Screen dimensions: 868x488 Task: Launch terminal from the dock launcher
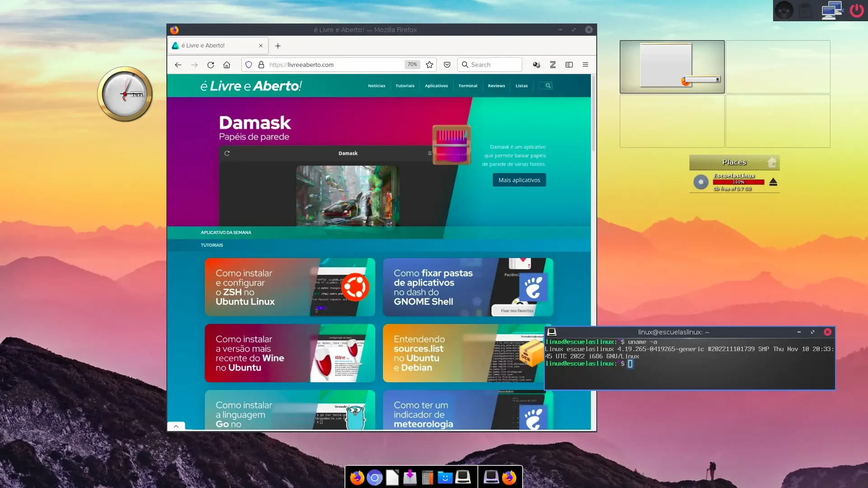[x=463, y=478]
